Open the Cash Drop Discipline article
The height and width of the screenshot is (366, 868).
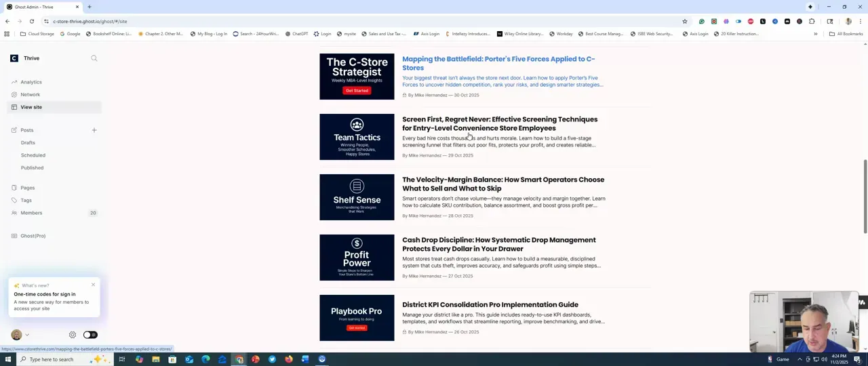click(x=498, y=244)
